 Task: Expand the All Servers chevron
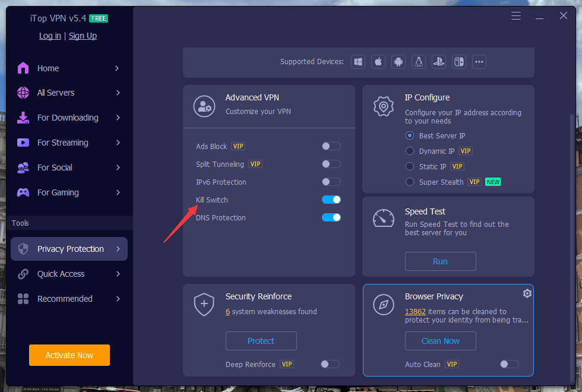pyautogui.click(x=118, y=93)
